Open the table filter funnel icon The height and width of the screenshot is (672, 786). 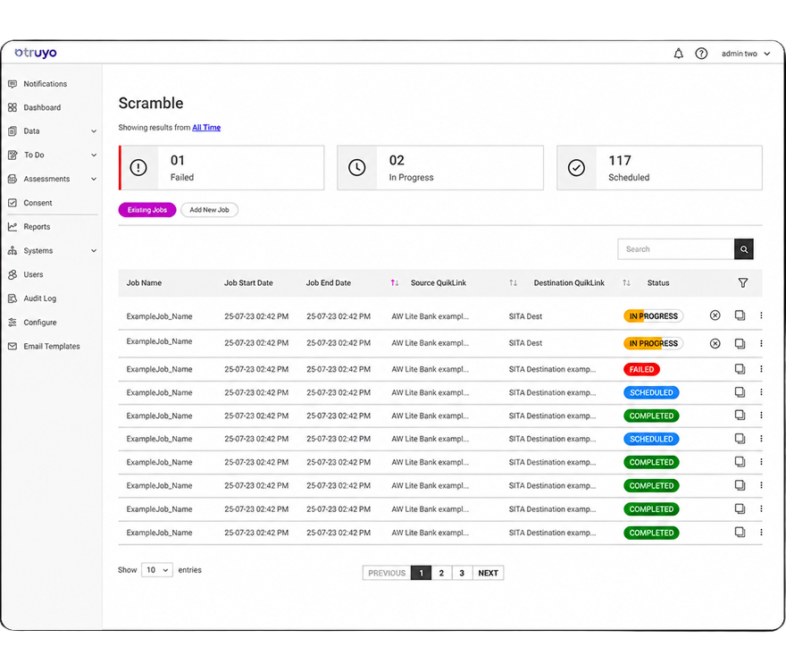coord(743,283)
